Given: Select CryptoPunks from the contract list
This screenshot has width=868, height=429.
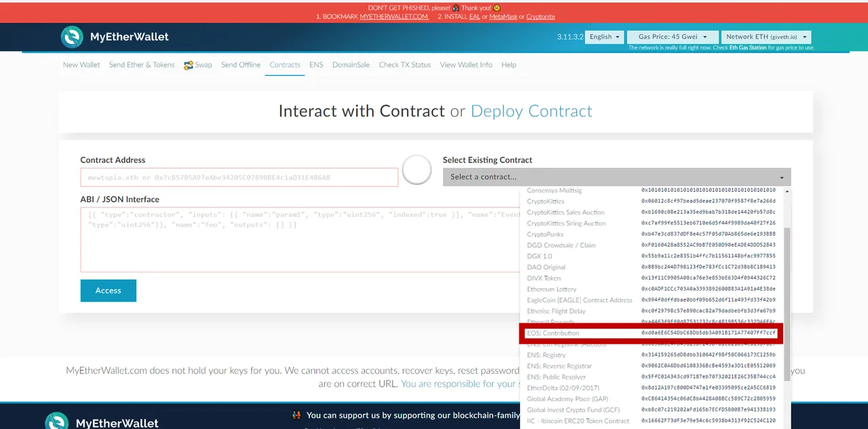Looking at the screenshot, I should (651, 234).
